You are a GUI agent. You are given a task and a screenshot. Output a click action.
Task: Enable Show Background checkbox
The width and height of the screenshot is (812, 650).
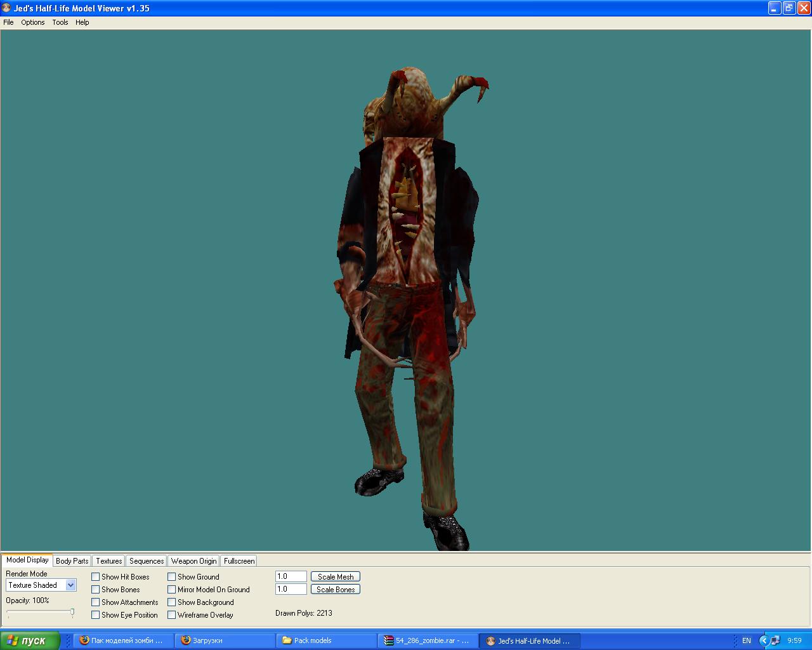(172, 602)
